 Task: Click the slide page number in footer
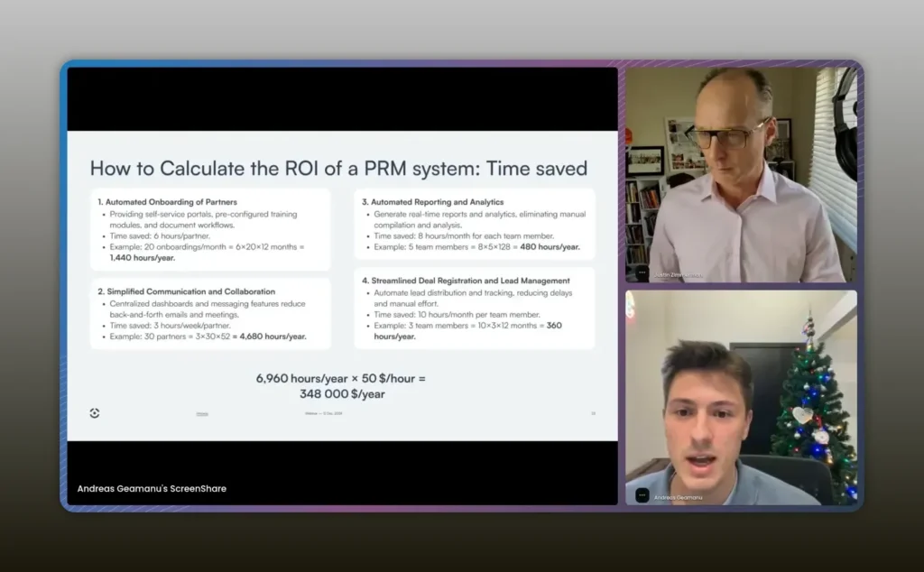[x=593, y=414]
